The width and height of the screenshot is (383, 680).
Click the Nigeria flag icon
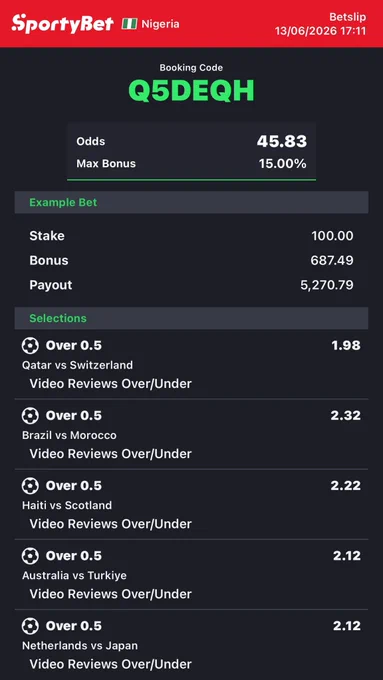pyautogui.click(x=129, y=23)
